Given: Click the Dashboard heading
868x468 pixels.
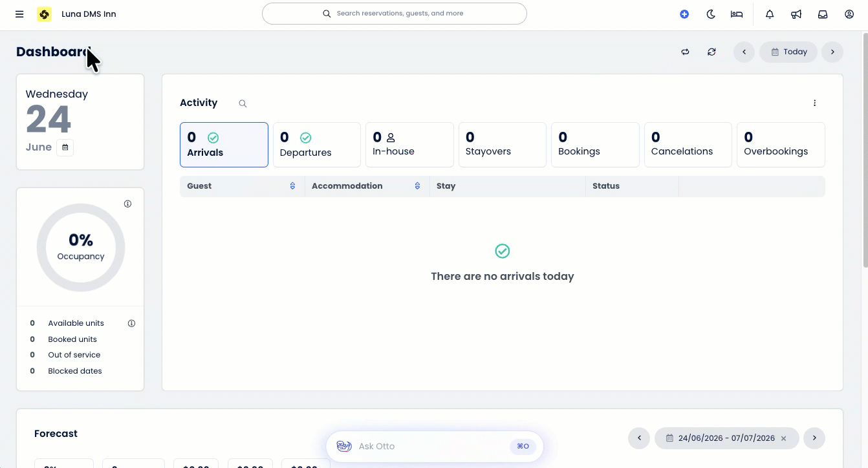Looking at the screenshot, I should click(54, 52).
